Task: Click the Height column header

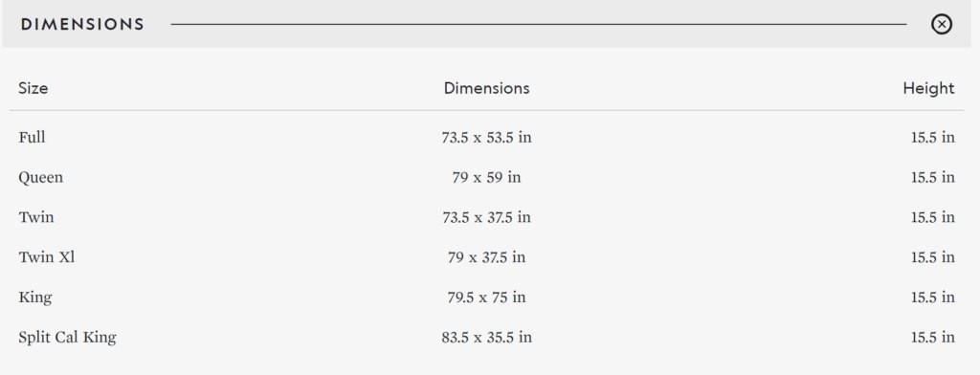Action: tap(928, 88)
